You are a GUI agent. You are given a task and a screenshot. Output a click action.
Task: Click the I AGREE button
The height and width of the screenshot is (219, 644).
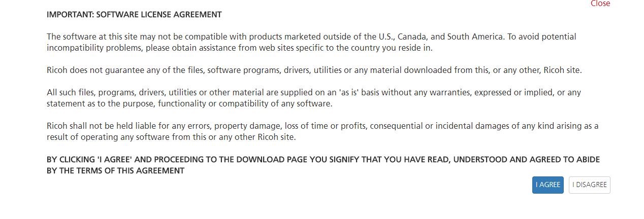coord(548,185)
